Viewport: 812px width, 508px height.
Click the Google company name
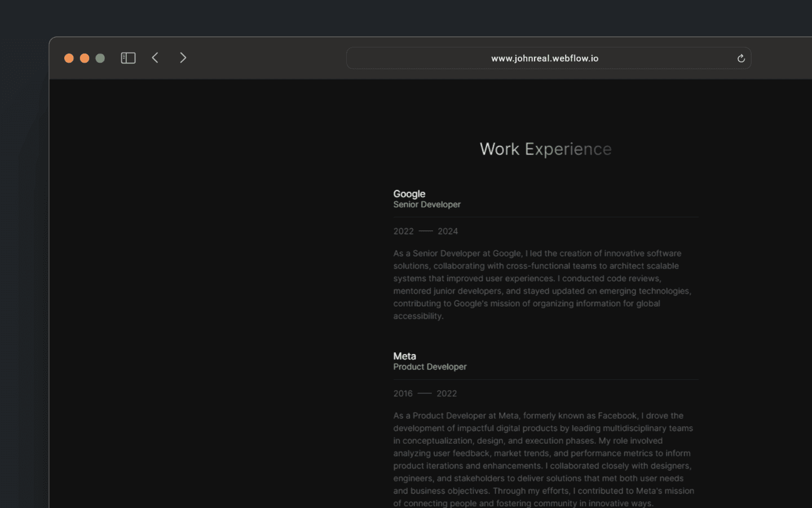[x=409, y=194]
